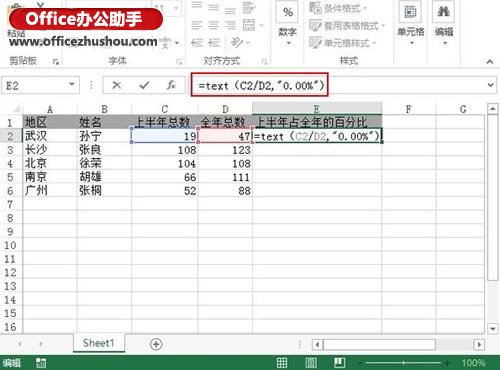The image size is (500, 370).
Task: Click the text orientation icon
Action: click(x=236, y=42)
